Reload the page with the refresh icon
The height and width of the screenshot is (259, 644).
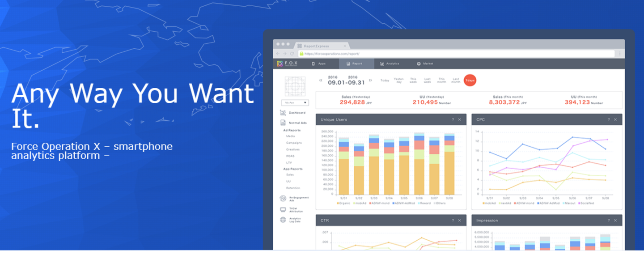292,53
